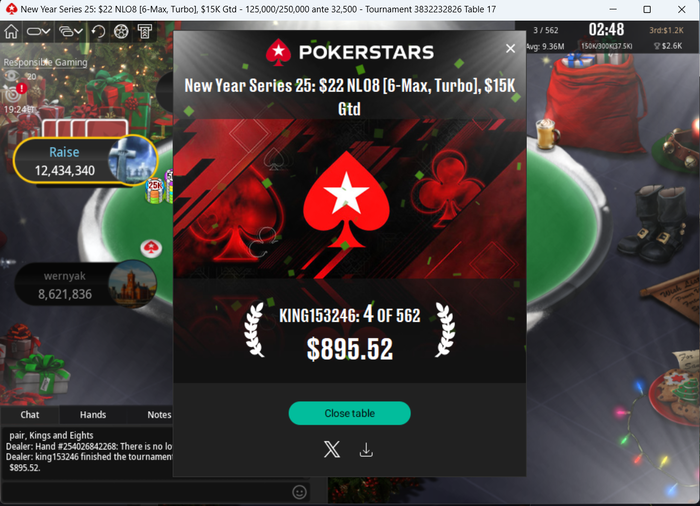Open the film reel hand replayer icon

click(x=121, y=32)
